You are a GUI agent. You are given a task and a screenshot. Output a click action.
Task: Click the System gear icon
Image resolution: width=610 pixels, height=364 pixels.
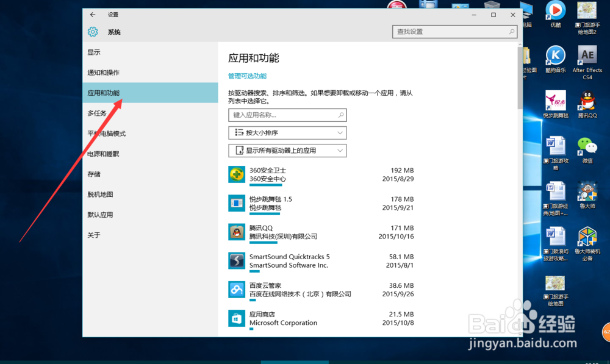tap(93, 32)
